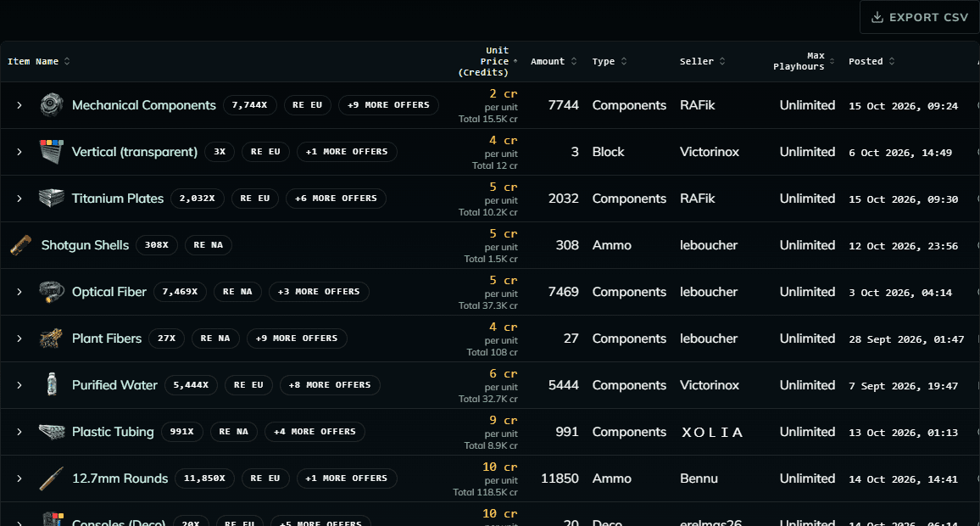
Task: Open +9 more offers for Mechanical Components
Action: point(389,105)
